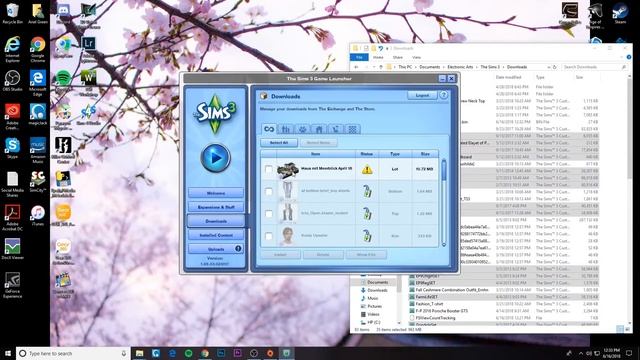640x360 pixels.
Task: Open the File tab in File Explorer
Action: tap(359, 57)
